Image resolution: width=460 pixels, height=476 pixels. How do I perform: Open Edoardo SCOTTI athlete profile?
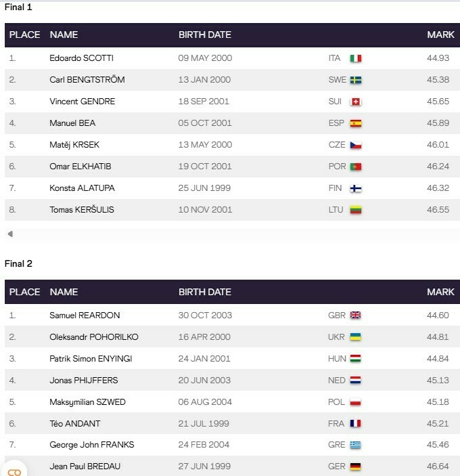[81, 58]
